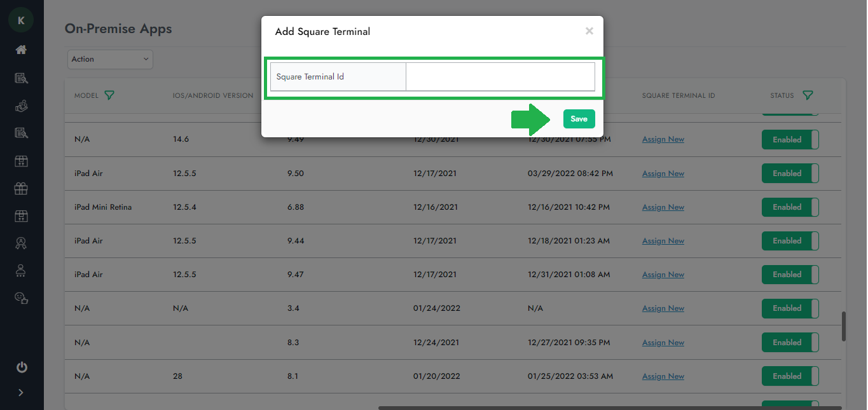Close the Add Square Terminal dialog
Viewport: 868px width, 410px height.
[589, 31]
